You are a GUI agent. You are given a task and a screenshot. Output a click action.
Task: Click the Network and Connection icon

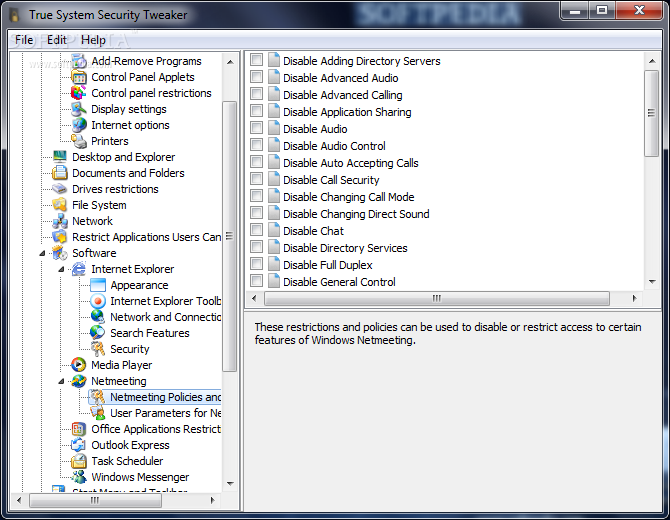(98, 317)
